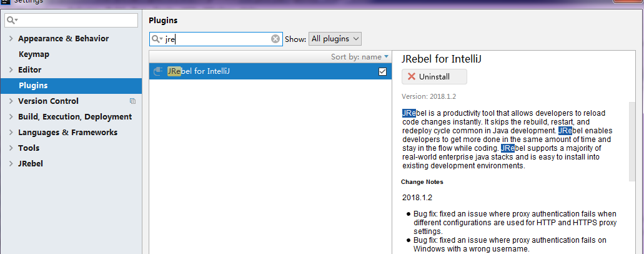The height and width of the screenshot is (254, 644).
Task: Click the JRebel for IntelliJ details title
Action: [x=442, y=59]
